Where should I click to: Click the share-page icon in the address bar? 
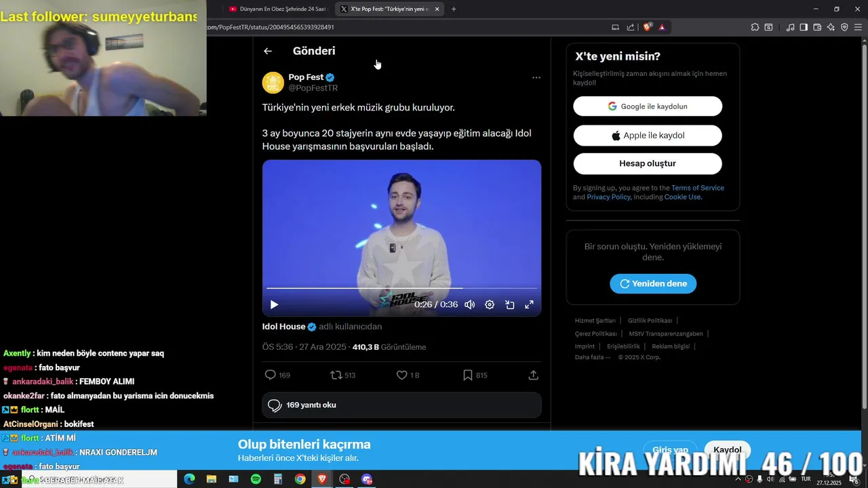(x=631, y=27)
